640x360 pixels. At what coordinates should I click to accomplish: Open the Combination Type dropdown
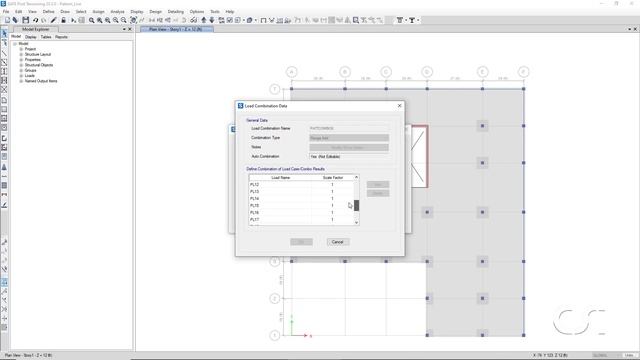pyautogui.click(x=349, y=138)
